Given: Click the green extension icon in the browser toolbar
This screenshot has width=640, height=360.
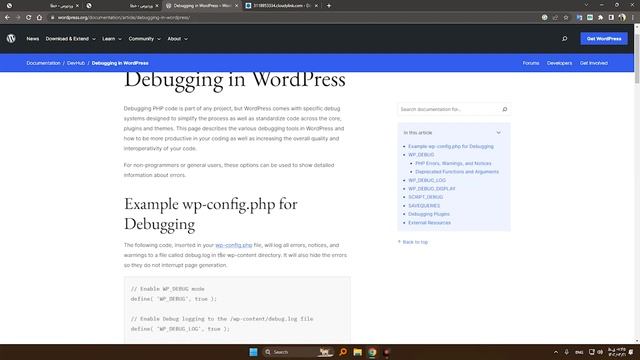Looking at the screenshot, I should 590,18.
